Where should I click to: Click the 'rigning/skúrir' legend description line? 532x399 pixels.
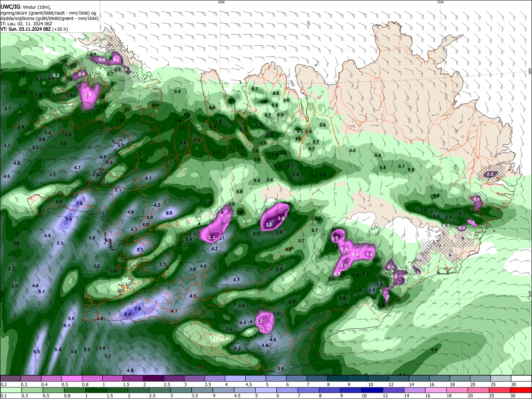point(48,12)
